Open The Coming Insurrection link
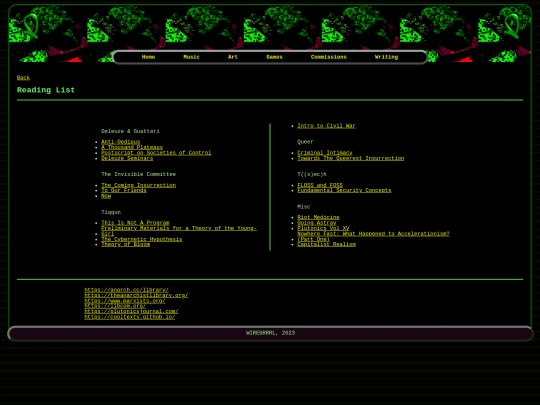This screenshot has width=540, height=405. 138,185
